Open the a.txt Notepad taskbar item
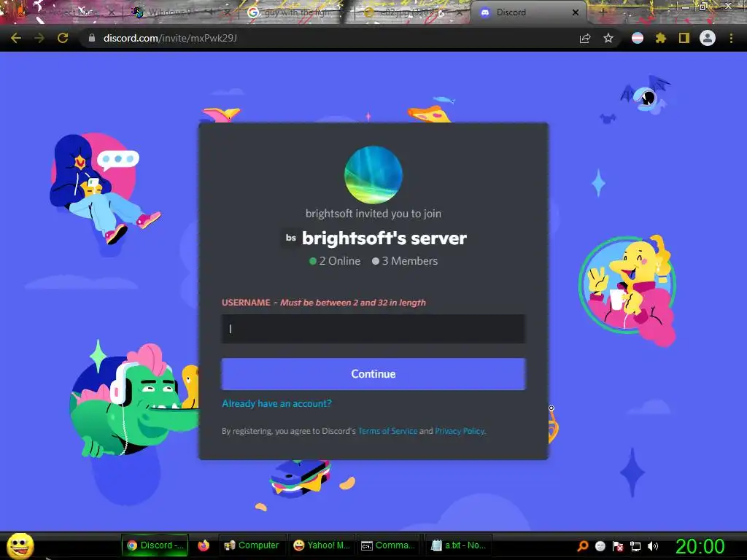747x560 pixels. [458, 545]
